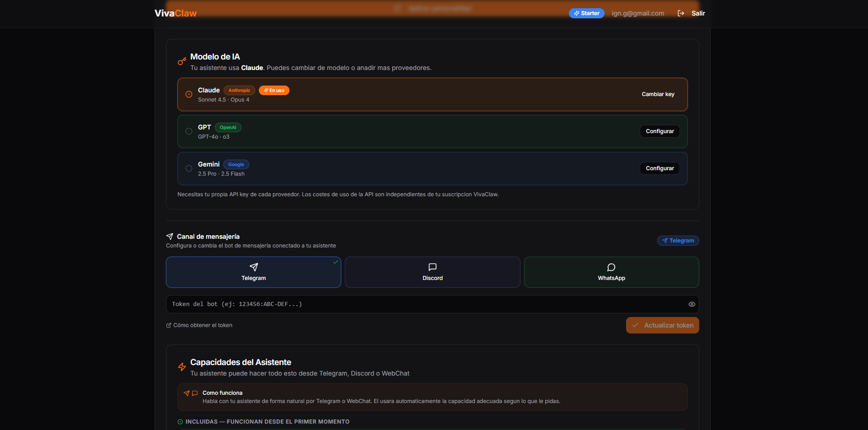The image size is (868, 430).
Task: Select the Discord channel tab
Action: pyautogui.click(x=432, y=272)
